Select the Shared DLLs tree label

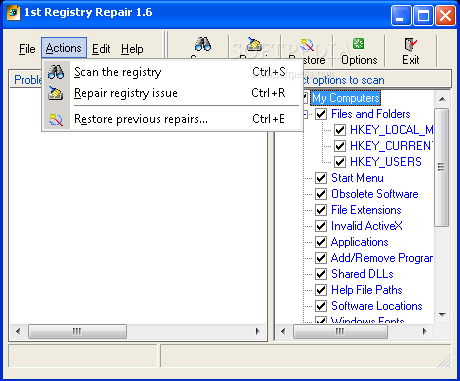pos(362,274)
